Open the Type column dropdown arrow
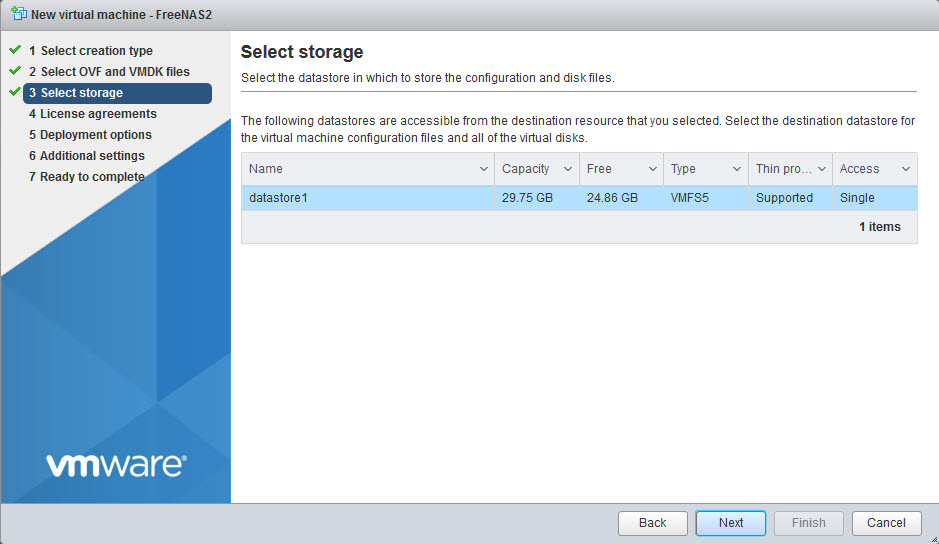Viewport: 939px width, 544px height. click(737, 169)
